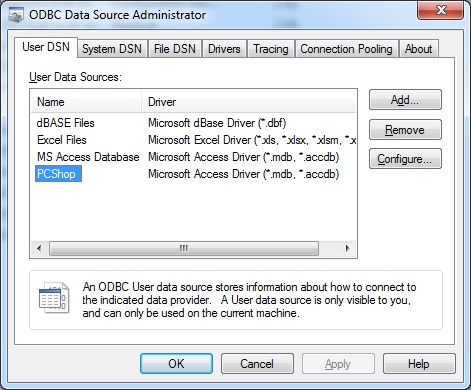Click the ODBC Administrator title bar icon
The image size is (471, 390).
coord(16,15)
